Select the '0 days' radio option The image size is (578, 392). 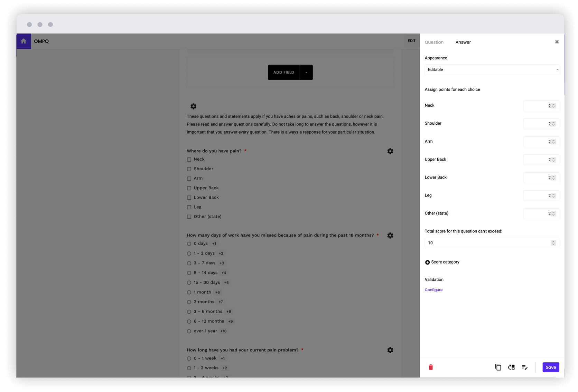(x=189, y=243)
